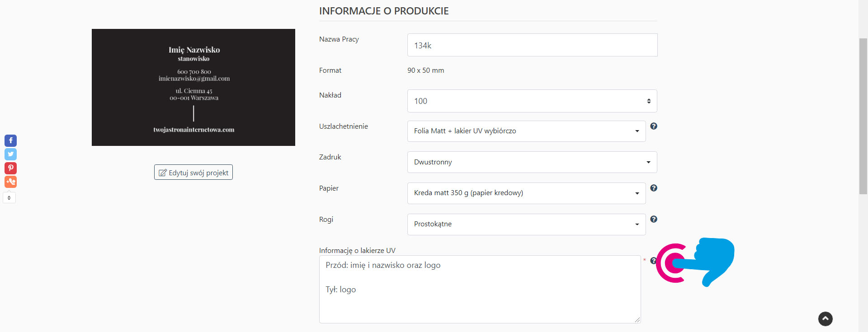Screen dimensions: 868x332
Task: Click the share counter showing 0
Action: (9, 198)
